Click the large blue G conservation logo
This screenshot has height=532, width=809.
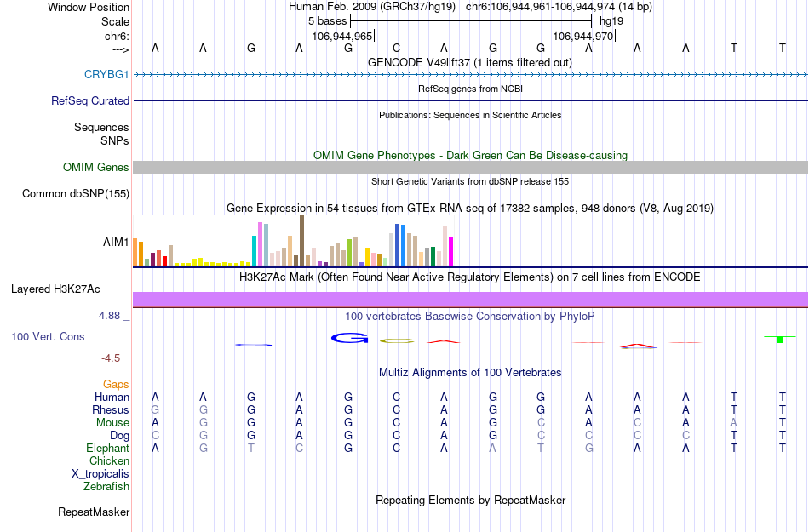click(350, 338)
